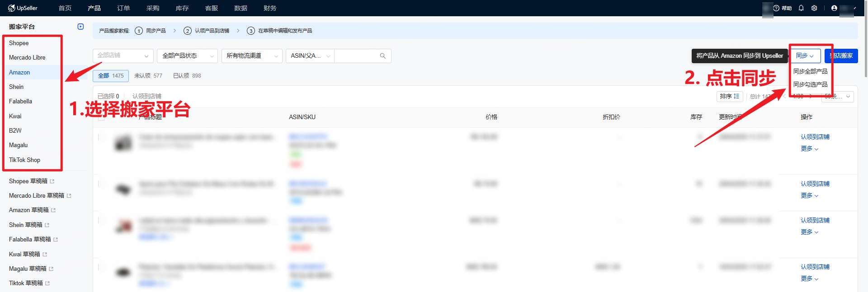The image size is (868, 292).
Task: Open the 排序 sort dropdown
Action: point(730,97)
